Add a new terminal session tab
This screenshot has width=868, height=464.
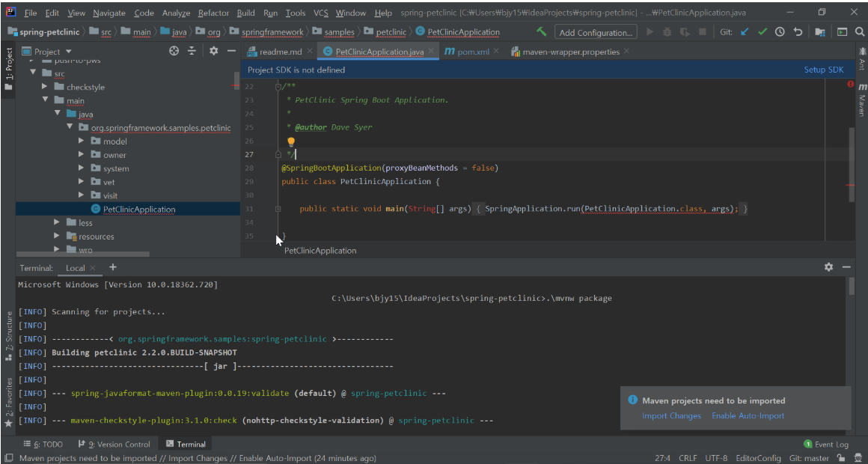pos(113,267)
